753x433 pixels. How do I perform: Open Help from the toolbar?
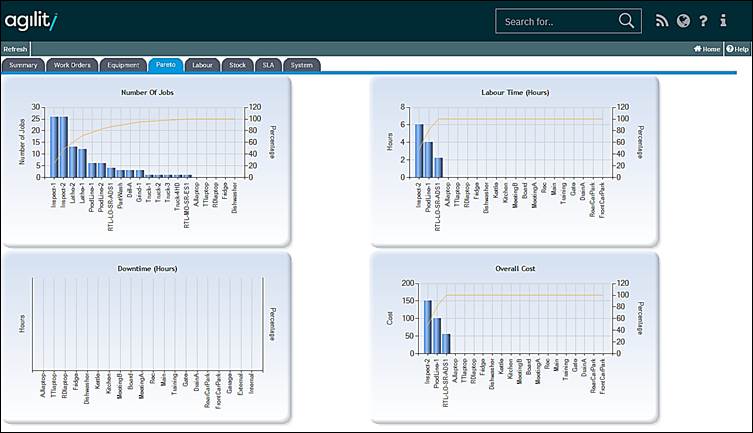point(737,48)
